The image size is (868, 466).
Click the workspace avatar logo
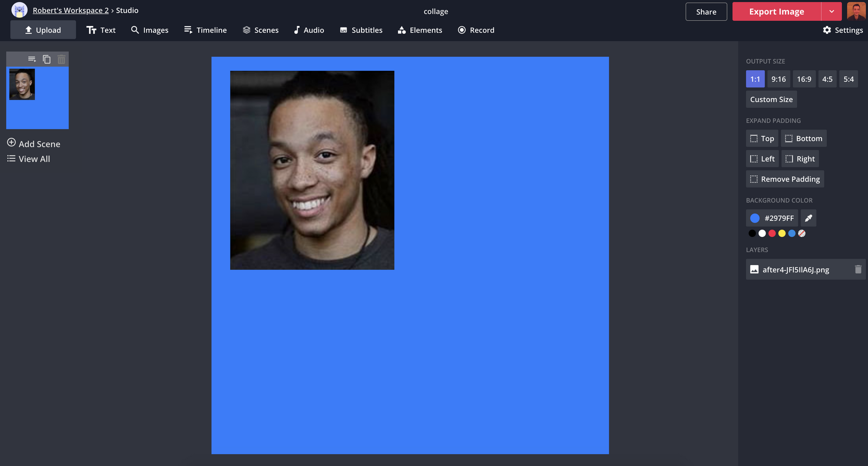(x=19, y=10)
